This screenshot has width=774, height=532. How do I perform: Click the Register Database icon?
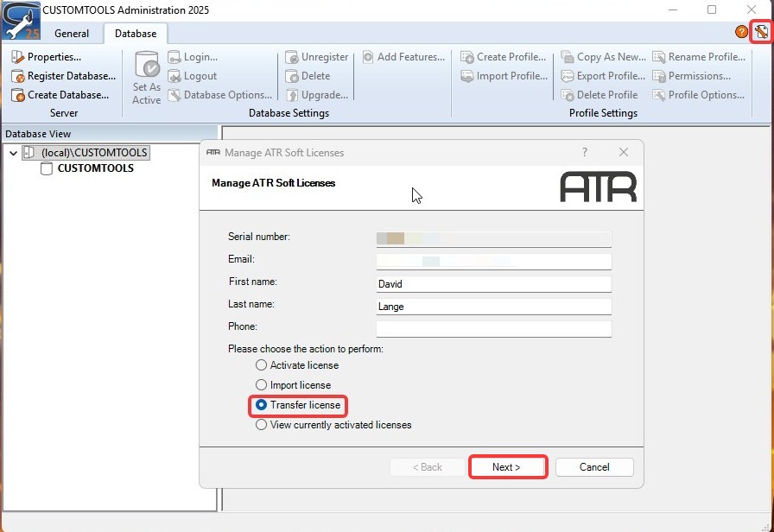[x=17, y=76]
